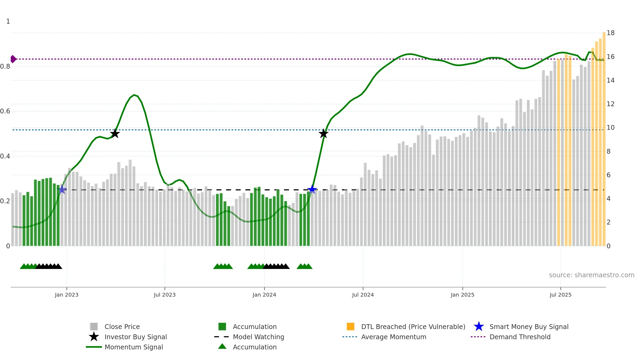Click the blue star marker near Jan 2023
This screenshot has height=362, width=644.
point(62,190)
